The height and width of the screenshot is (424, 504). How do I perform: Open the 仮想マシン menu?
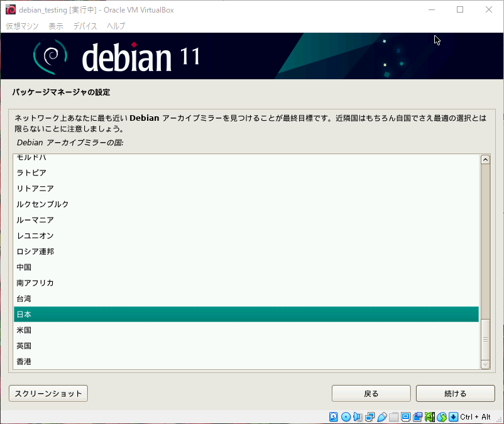point(22,26)
